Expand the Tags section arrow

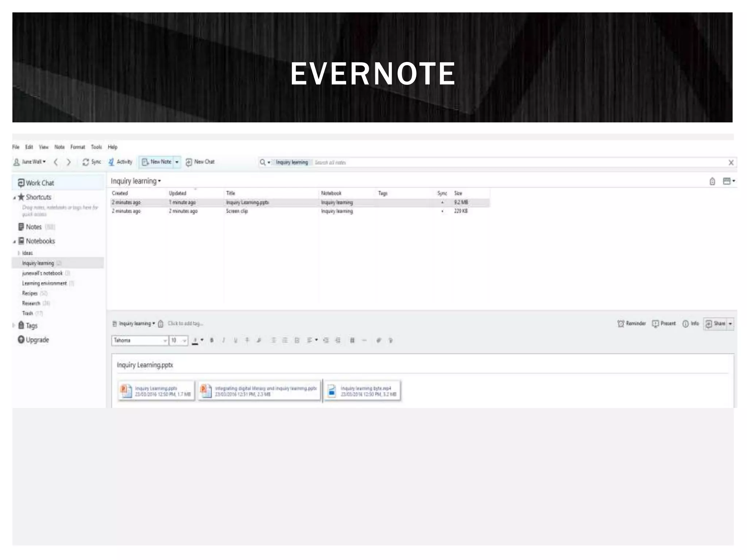coord(14,325)
